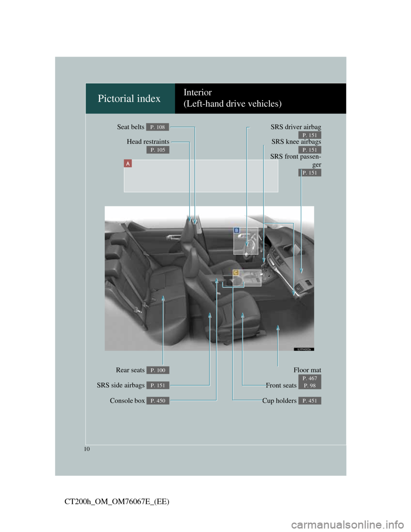The width and height of the screenshot is (411, 532).
Task: Open SRS side airbags P. 151 badge
Action: pyautogui.click(x=158, y=386)
